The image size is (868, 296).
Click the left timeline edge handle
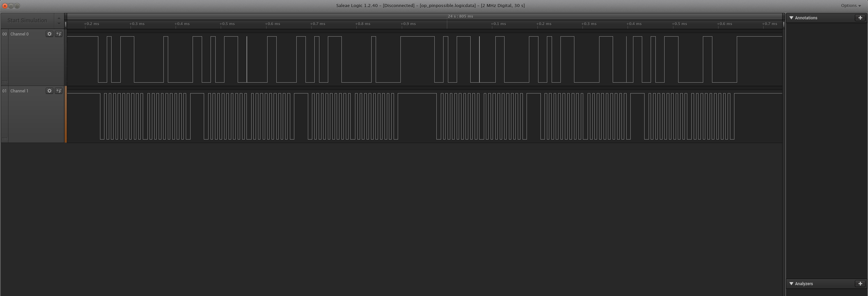[x=66, y=24]
